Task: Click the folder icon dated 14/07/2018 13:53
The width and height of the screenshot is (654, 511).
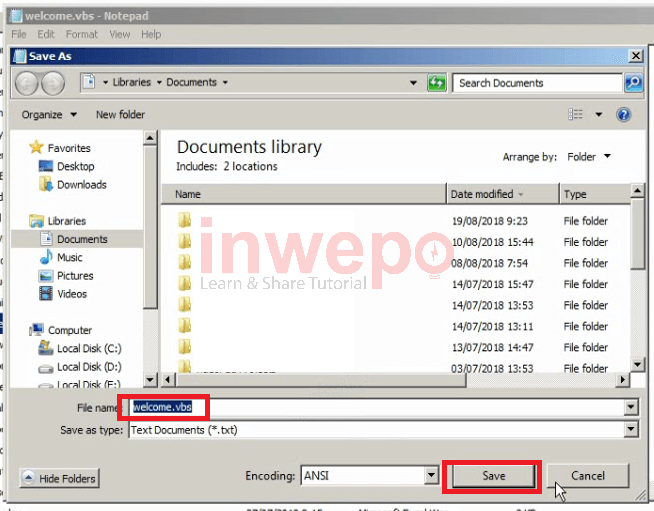Action: click(184, 305)
